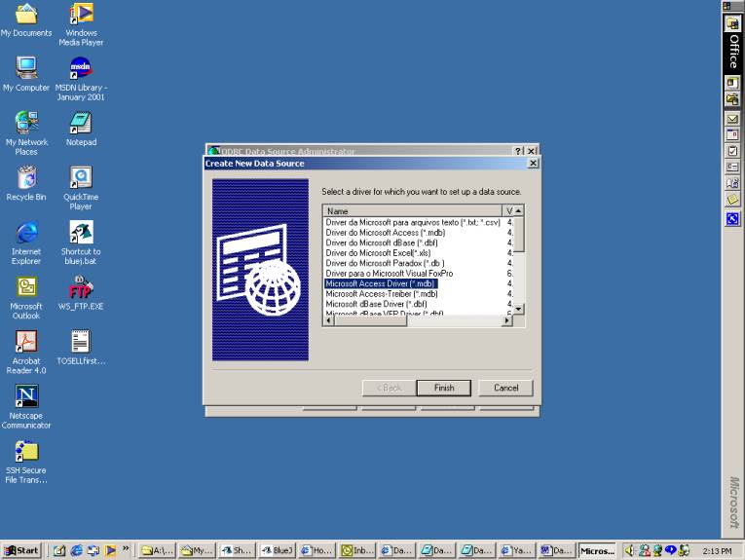
Task: Switch to BlueJ taskbar button
Action: pyautogui.click(x=278, y=550)
